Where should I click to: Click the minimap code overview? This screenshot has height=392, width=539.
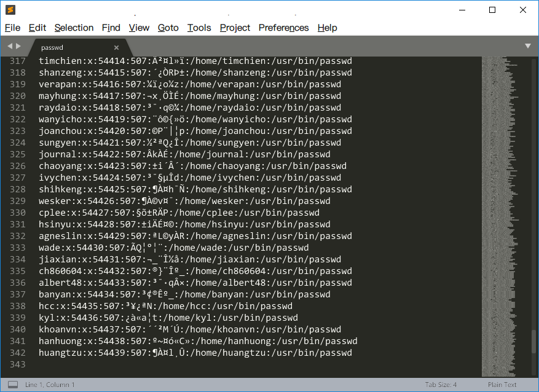[500, 216]
